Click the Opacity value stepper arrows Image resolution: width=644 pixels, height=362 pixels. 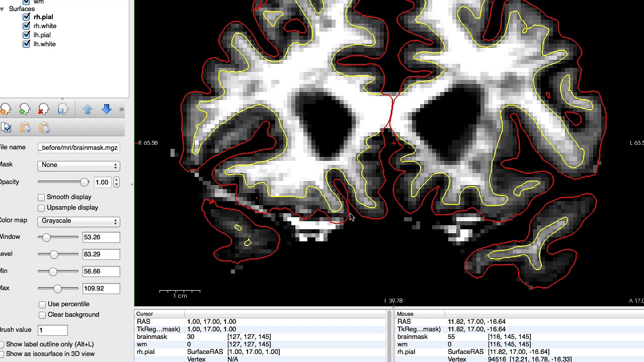[x=116, y=182]
